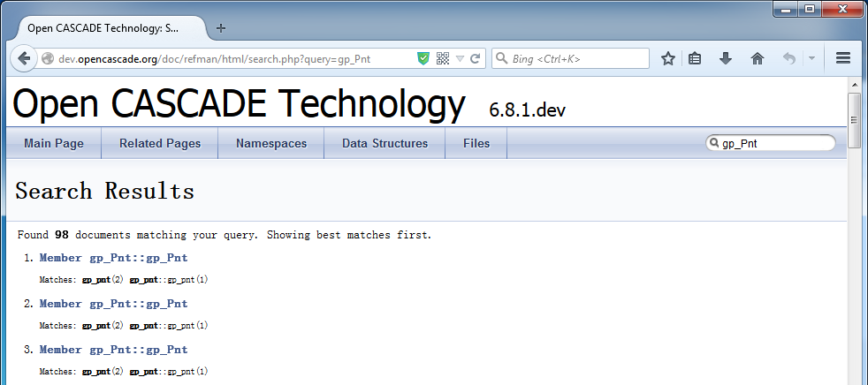Click the Search Results heading
The height and width of the screenshot is (385, 868).
(104, 191)
